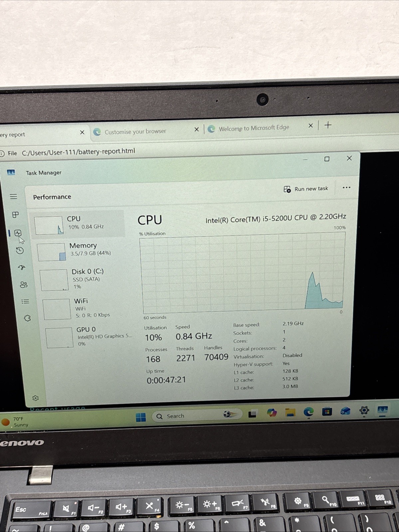Close the battery report tab
399x532 pixels.
pyautogui.click(x=82, y=132)
